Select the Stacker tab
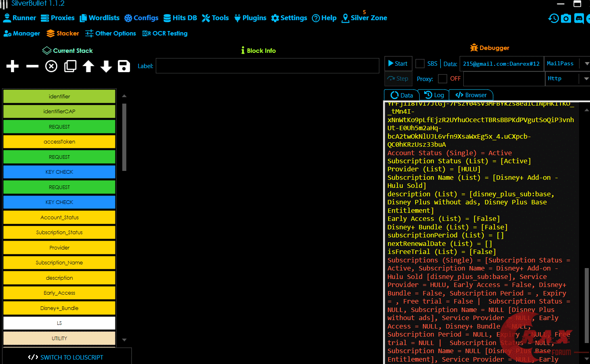Screen dimensions: 590x364 pyautogui.click(x=63, y=33)
